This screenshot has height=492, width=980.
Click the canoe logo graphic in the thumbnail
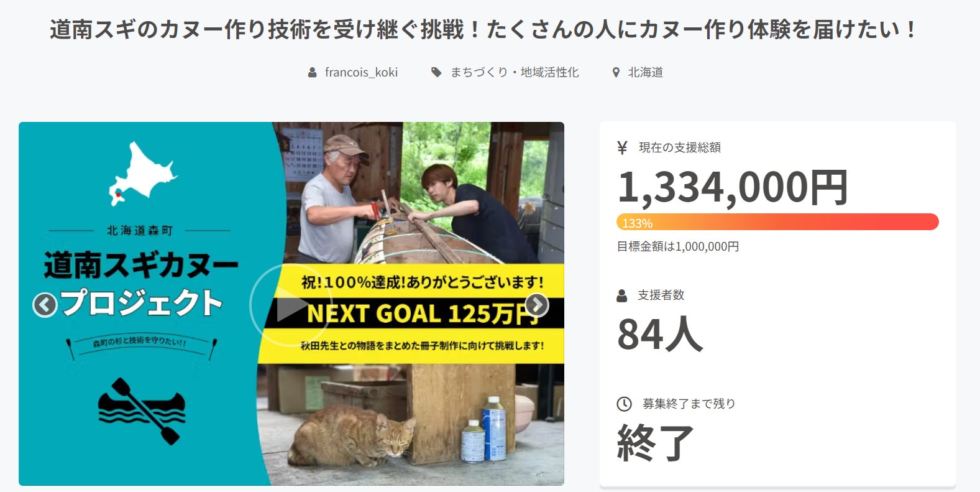click(142, 411)
